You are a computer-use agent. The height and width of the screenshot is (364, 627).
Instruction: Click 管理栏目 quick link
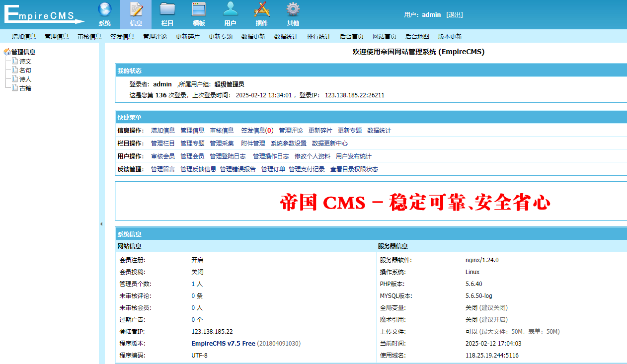tap(163, 144)
